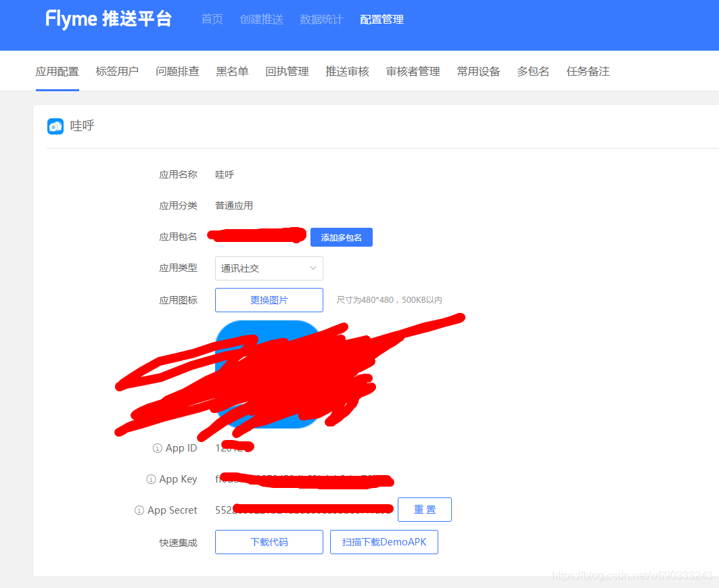The height and width of the screenshot is (588, 719).
Task: Click the 普通应用 category value
Action: point(234,205)
